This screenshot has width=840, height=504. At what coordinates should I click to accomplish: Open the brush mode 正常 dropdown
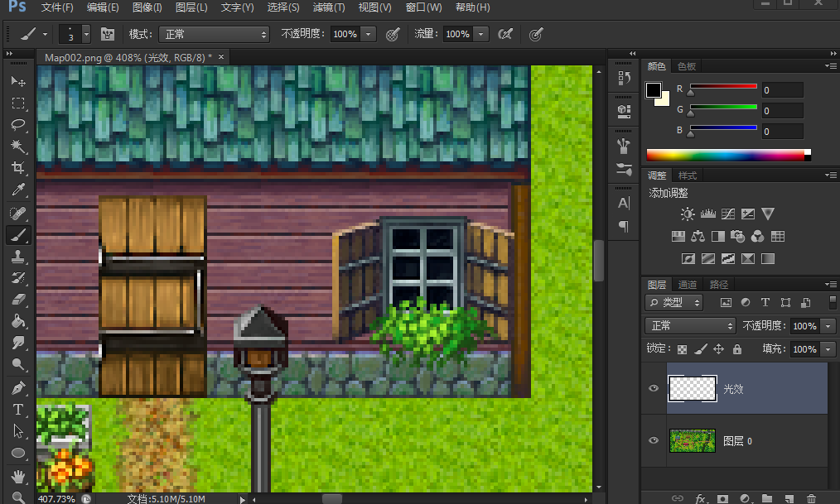[x=214, y=34]
